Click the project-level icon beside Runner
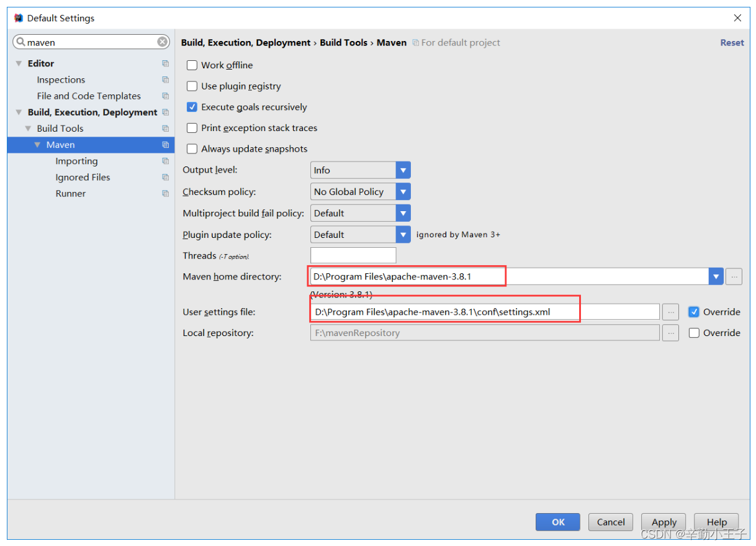 click(x=165, y=193)
